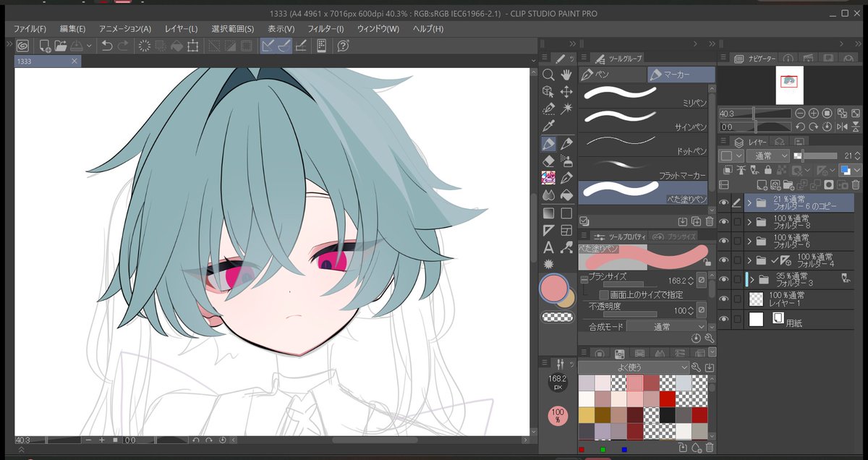The image size is (868, 460).
Task: Open the フィルター(I) menu
Action: pyautogui.click(x=325, y=29)
